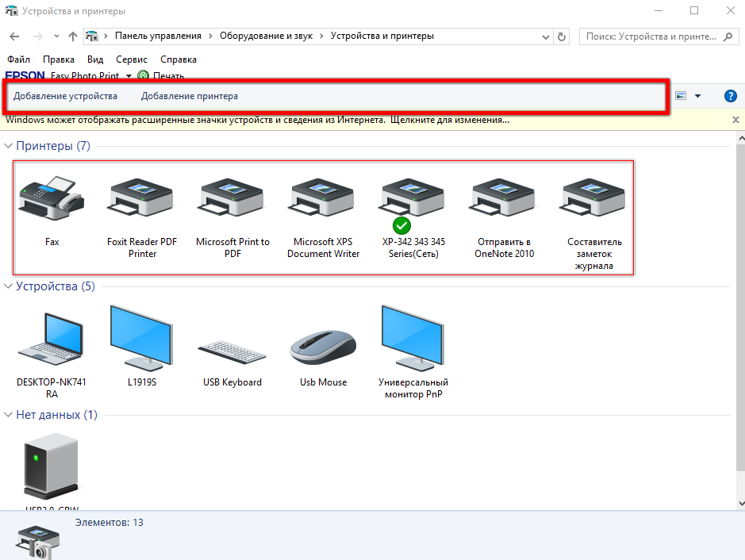Click the yellow info bar message
Screen dimensions: 745x560
coord(257,120)
